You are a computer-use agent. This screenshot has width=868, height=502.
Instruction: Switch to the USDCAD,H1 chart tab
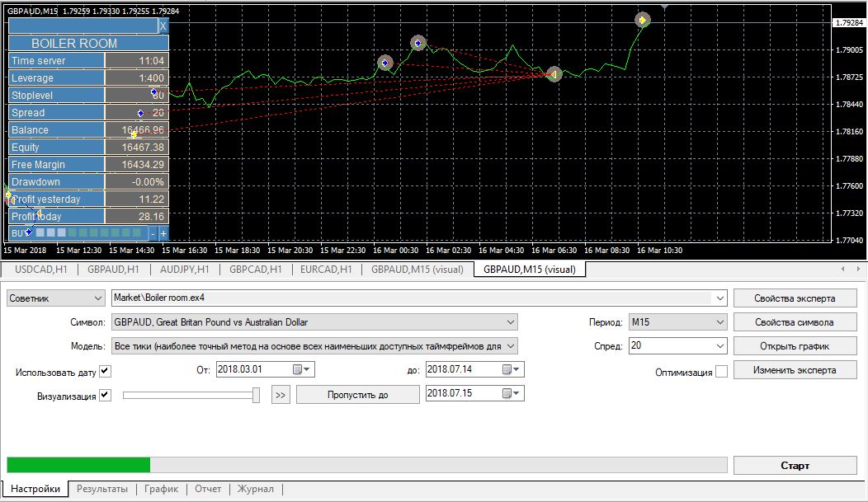[41, 270]
